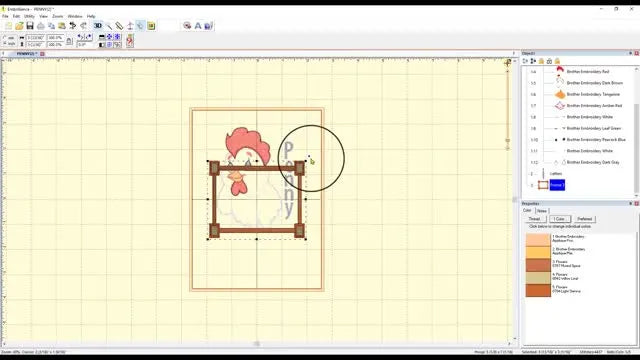Click the width size input field
640x360 pixels.
pos(36,38)
